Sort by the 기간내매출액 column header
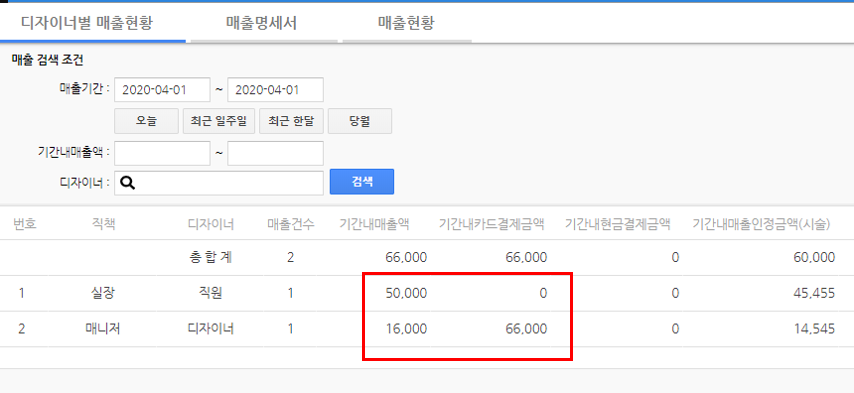This screenshot has width=854, height=393. (374, 224)
